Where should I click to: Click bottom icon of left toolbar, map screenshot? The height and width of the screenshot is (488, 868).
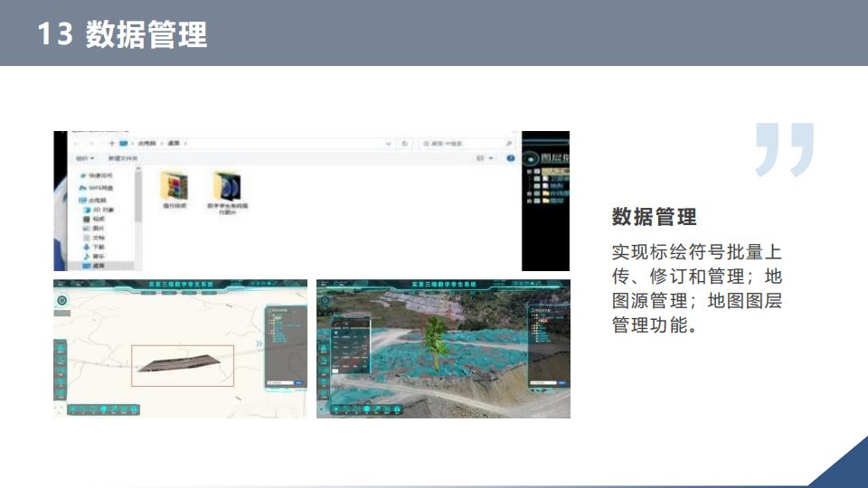point(61,393)
